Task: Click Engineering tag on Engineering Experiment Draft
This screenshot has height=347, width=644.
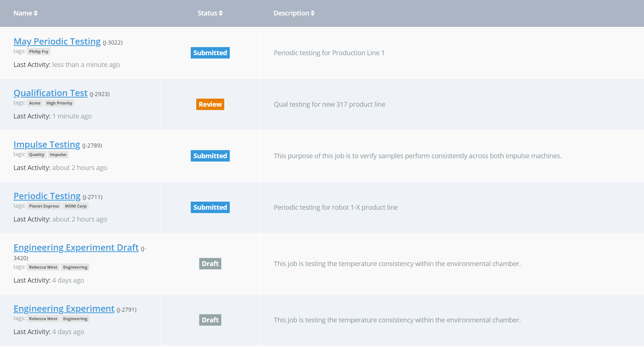Action: click(x=75, y=267)
